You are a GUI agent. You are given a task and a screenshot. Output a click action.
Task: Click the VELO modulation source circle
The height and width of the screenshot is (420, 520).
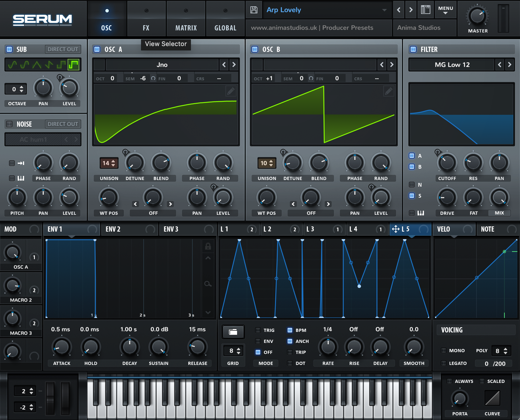click(468, 229)
